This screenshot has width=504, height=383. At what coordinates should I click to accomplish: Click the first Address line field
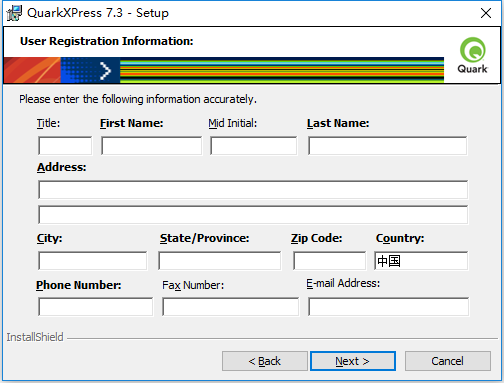point(253,190)
